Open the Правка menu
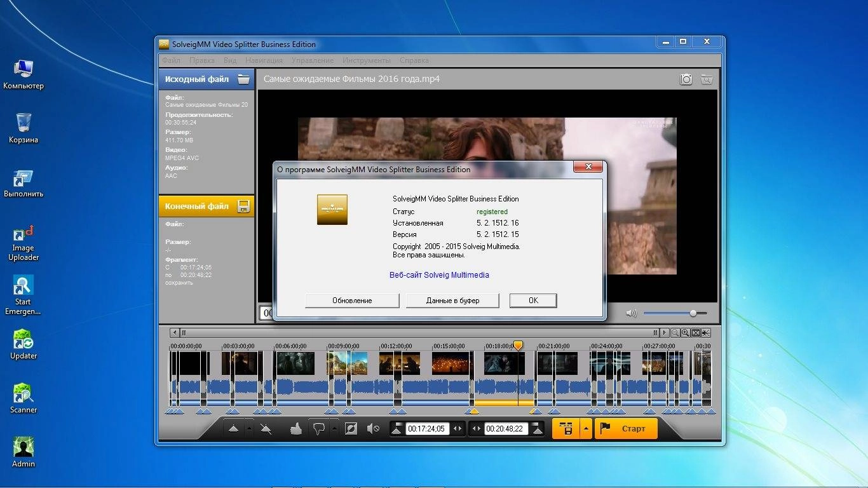The image size is (868, 488). [202, 60]
